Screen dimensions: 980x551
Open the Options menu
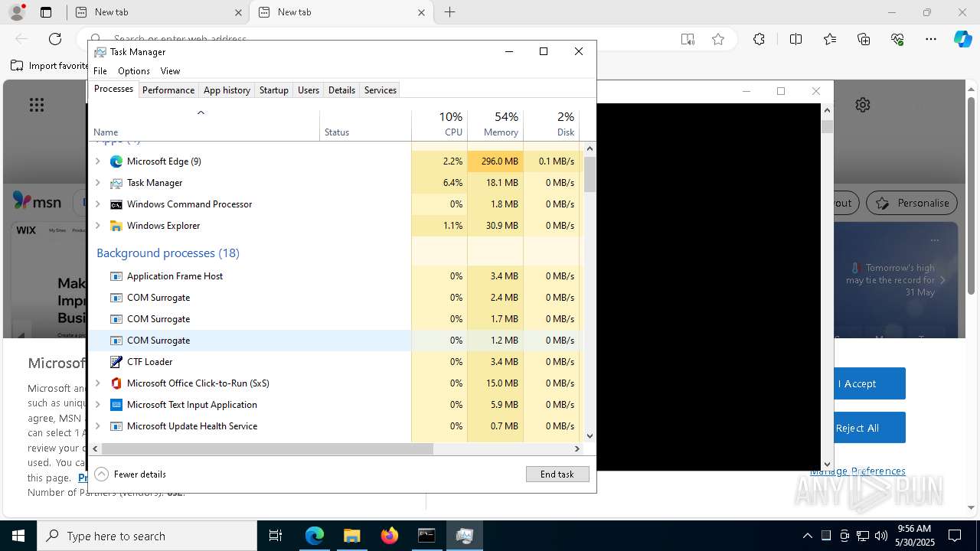click(x=134, y=71)
